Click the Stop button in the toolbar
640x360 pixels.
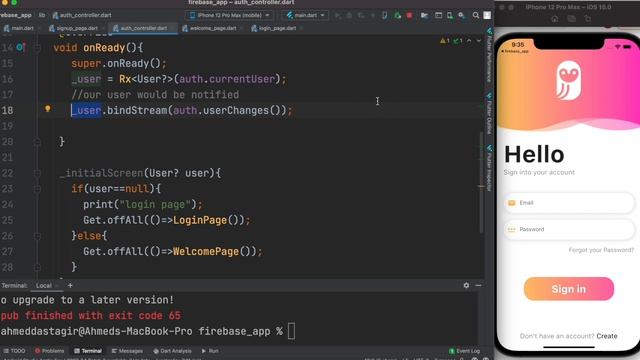pyautogui.click(x=409, y=16)
